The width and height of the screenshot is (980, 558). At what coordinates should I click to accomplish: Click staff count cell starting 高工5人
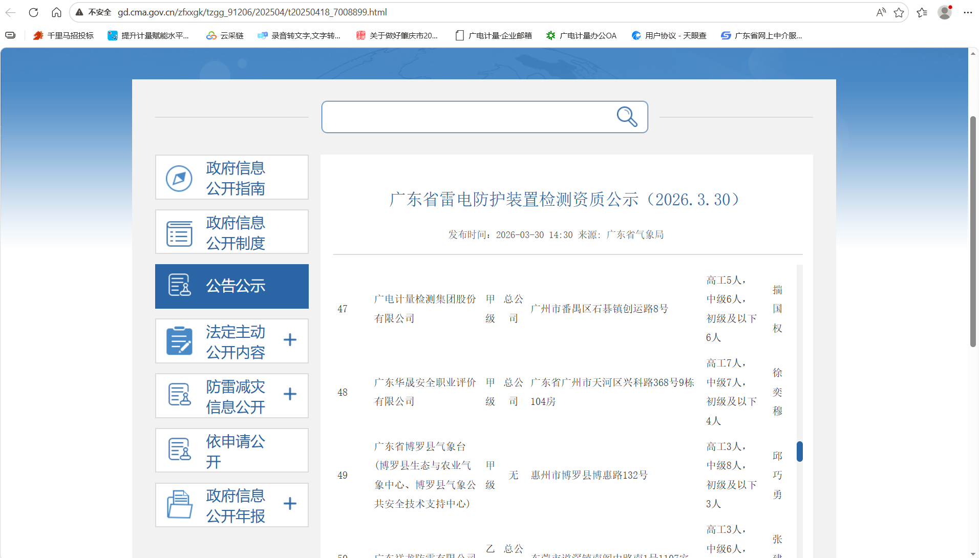[731, 309]
